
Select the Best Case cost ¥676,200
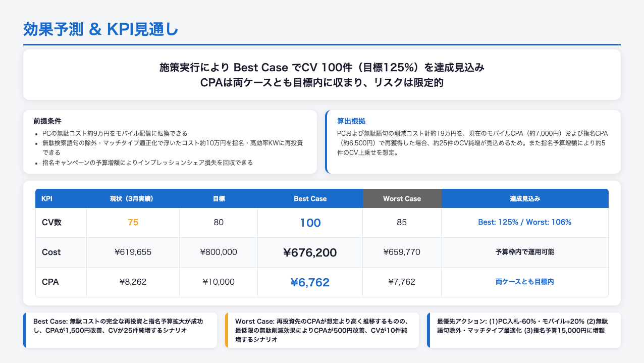310,252
